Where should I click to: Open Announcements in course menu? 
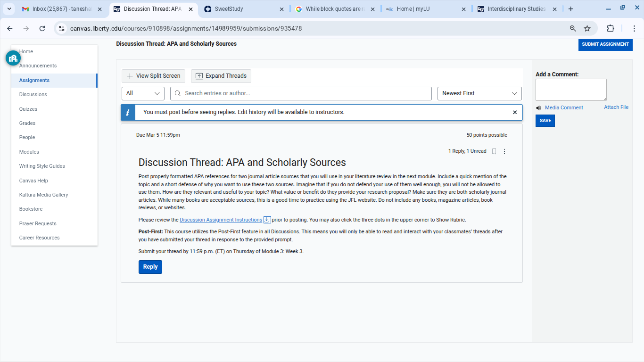(38, 66)
